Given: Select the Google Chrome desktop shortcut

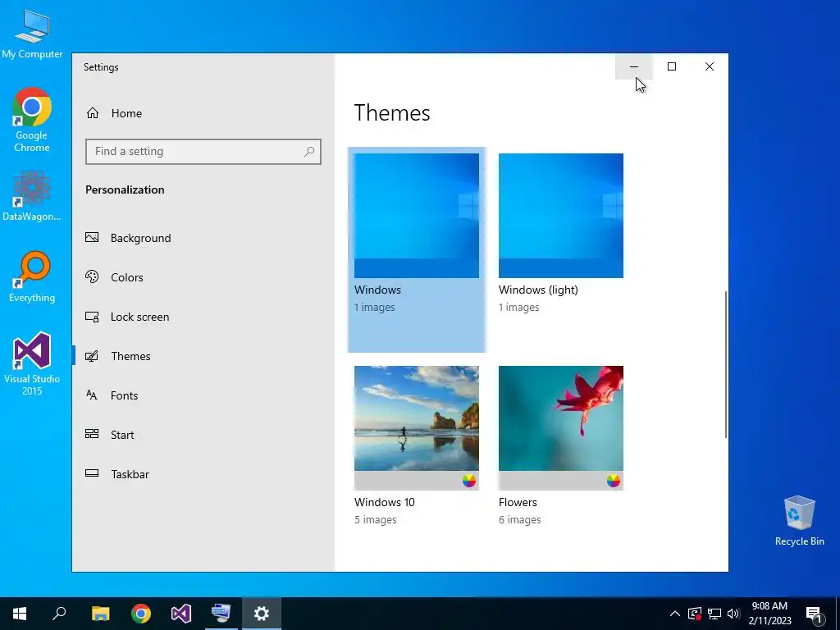Looking at the screenshot, I should (x=32, y=120).
